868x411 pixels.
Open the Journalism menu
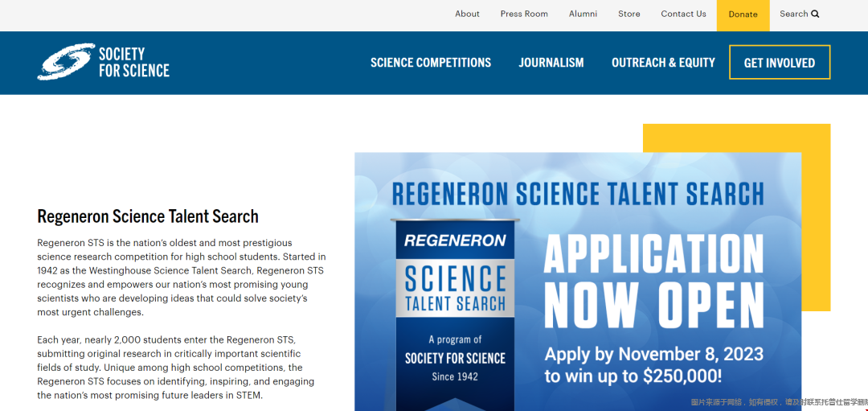pos(551,63)
